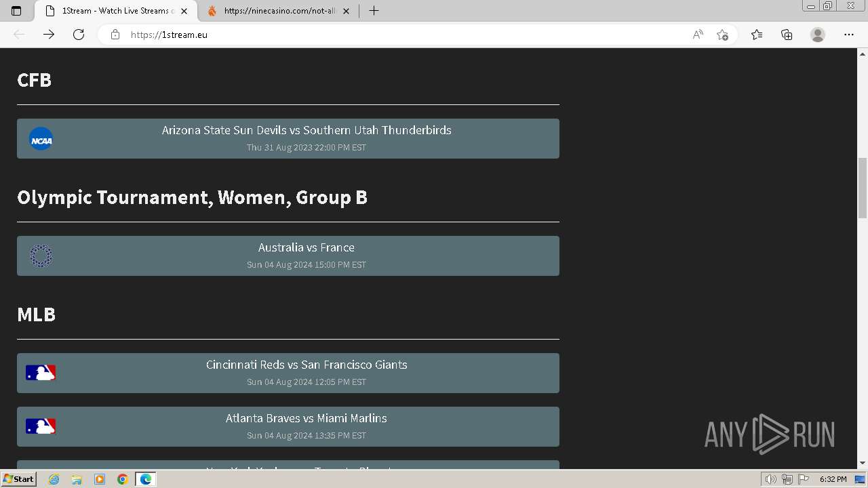Launch Internet Explorer from taskbar

tap(54, 479)
